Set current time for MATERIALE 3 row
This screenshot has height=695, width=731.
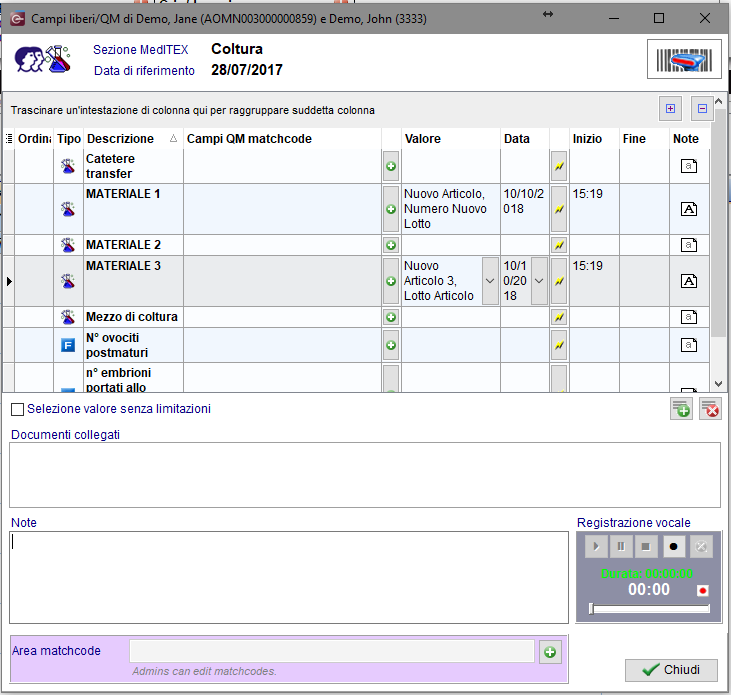point(559,281)
